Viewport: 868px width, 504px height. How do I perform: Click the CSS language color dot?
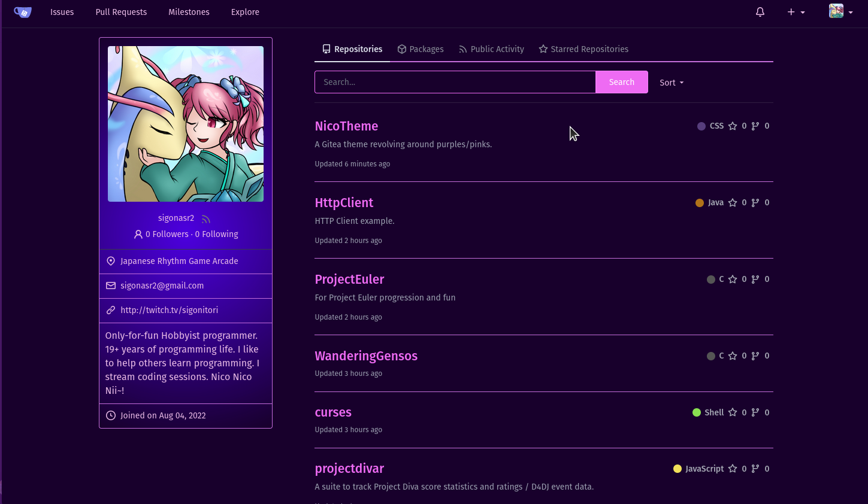click(701, 126)
